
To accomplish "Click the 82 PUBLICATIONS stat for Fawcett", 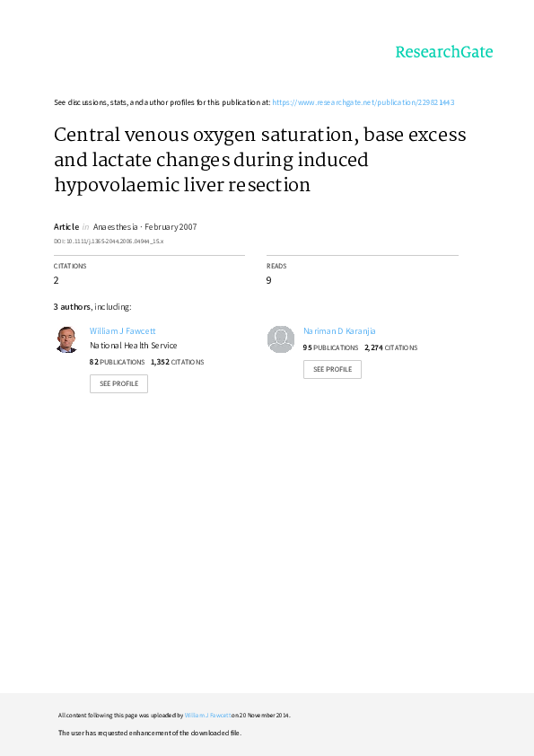I will [117, 362].
